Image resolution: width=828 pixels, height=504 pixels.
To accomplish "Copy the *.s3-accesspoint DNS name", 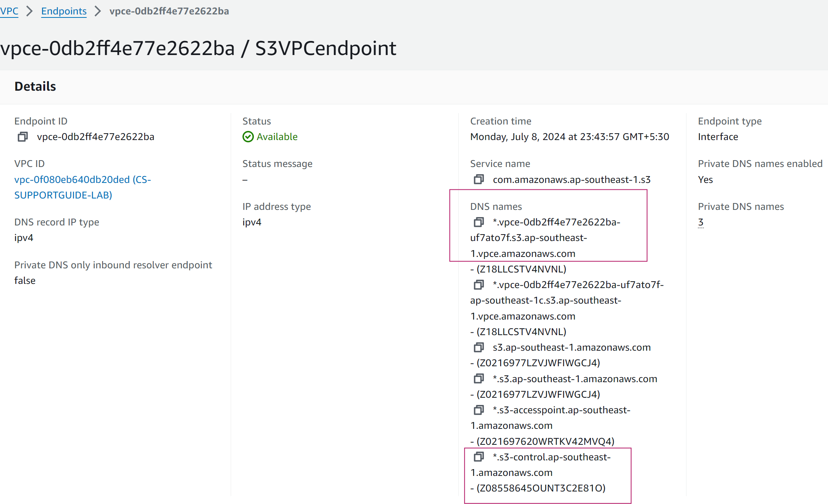I will tap(479, 410).
